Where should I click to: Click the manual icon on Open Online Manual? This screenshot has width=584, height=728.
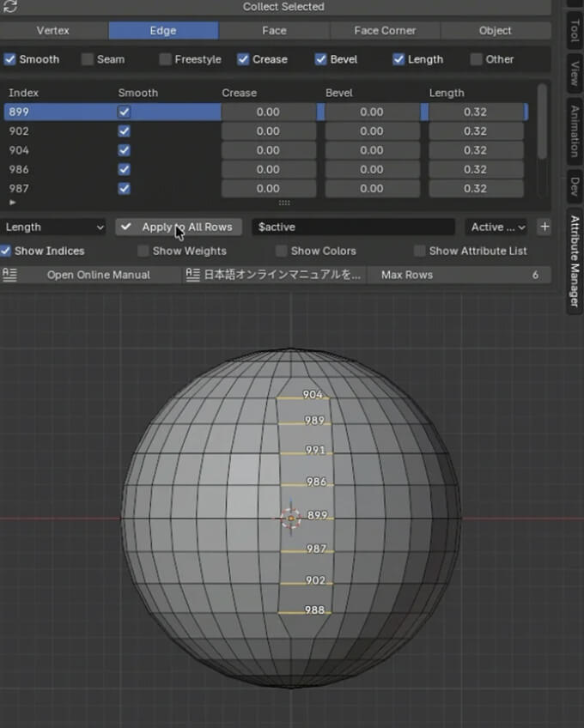click(x=10, y=275)
